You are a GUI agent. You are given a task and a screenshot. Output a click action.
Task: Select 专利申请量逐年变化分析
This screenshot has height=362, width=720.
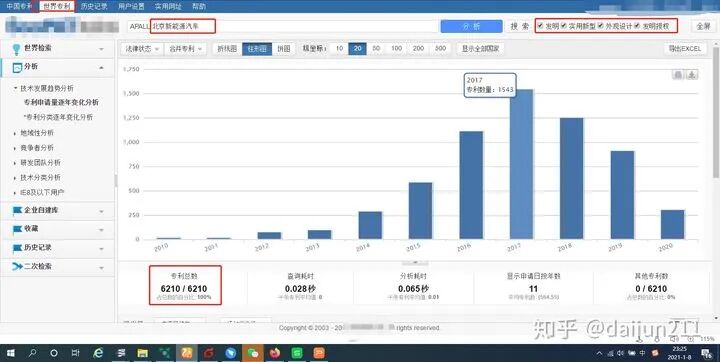(61, 102)
